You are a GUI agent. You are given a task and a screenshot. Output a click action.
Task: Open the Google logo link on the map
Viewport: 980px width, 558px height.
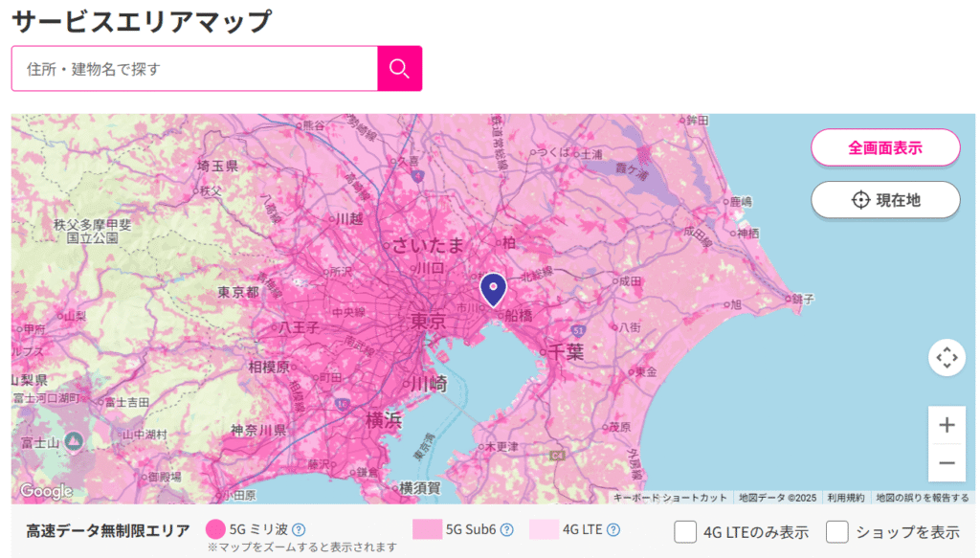tap(46, 491)
